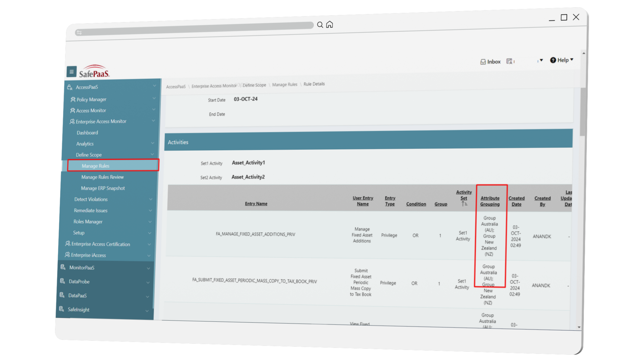The width and height of the screenshot is (644, 362).
Task: Click the DataProbe icon in sidebar
Action: 62,281
